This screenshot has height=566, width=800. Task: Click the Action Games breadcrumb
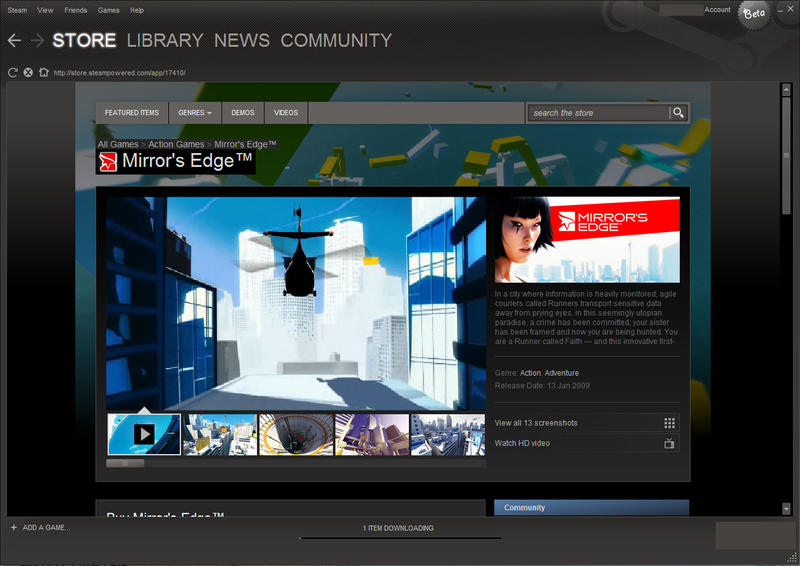(x=176, y=144)
